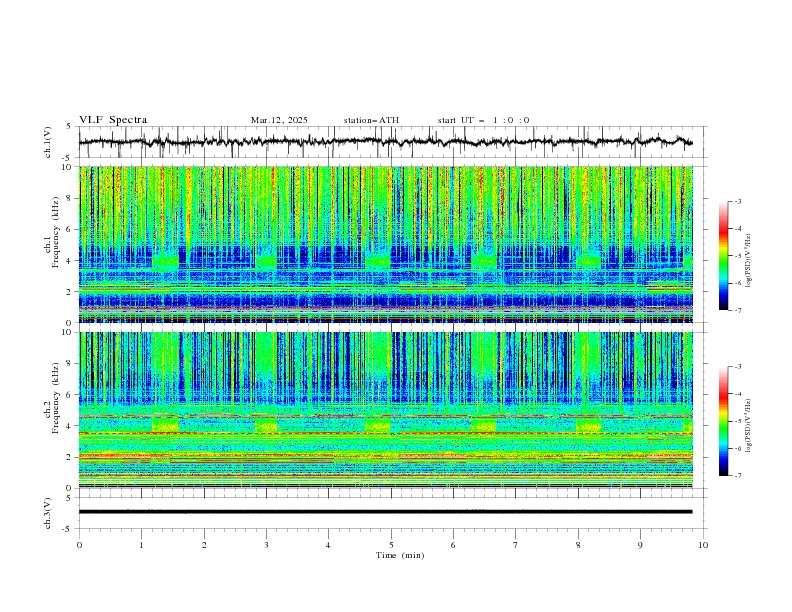Click the '10' tick on the time axis
Viewport: 792px width, 612px height.
[703, 545]
